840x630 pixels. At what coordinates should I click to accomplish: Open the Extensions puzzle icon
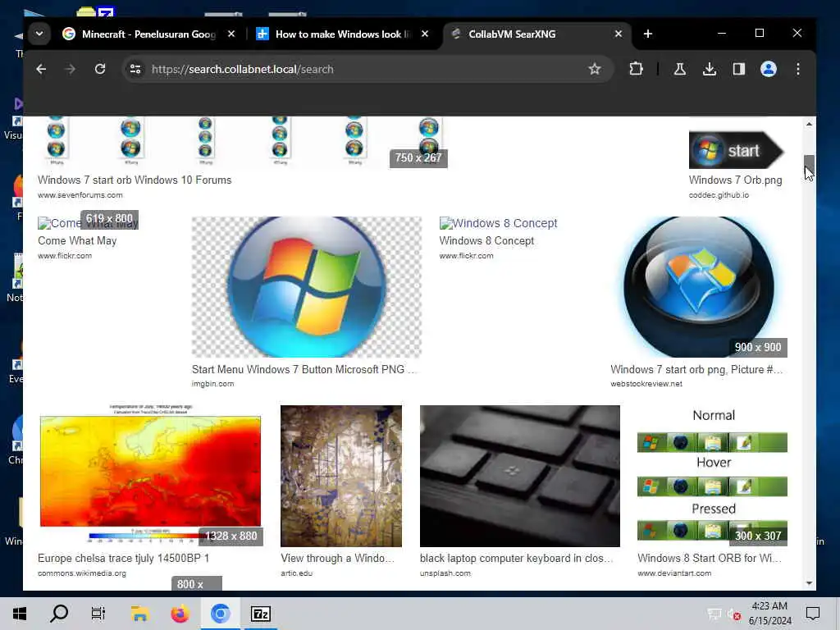click(x=636, y=69)
